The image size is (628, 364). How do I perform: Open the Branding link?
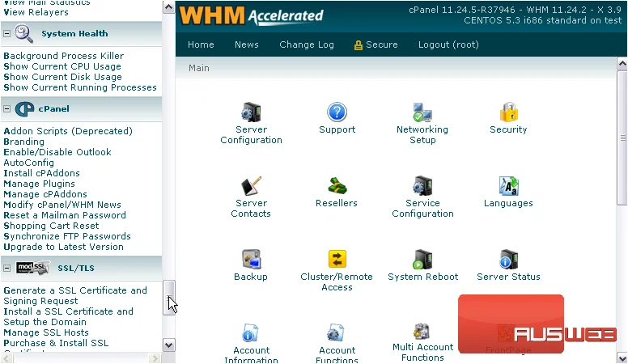[x=24, y=142]
